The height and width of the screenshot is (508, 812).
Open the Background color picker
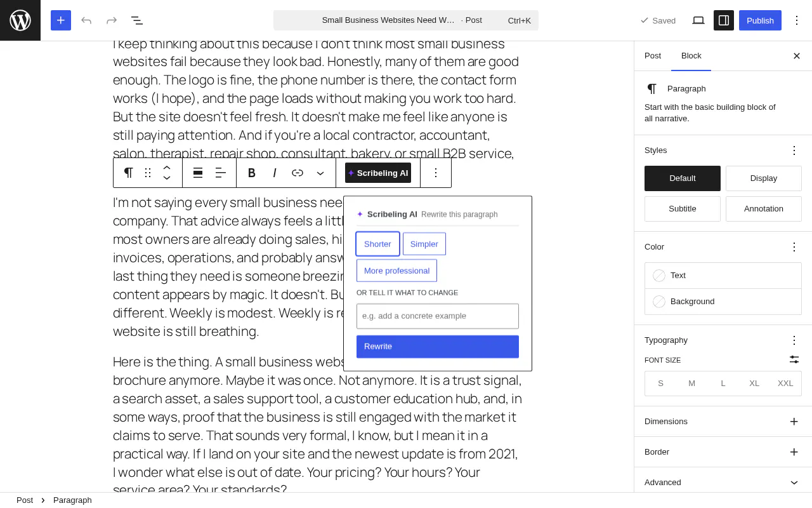(x=723, y=302)
